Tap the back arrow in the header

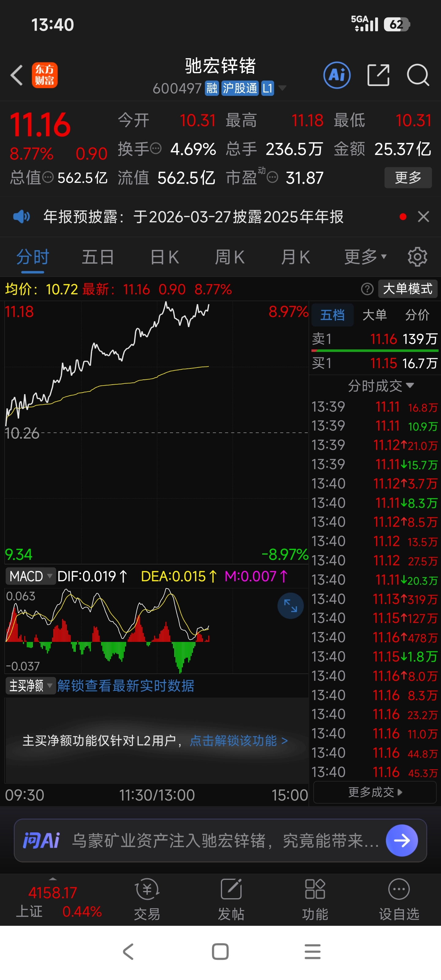[17, 75]
